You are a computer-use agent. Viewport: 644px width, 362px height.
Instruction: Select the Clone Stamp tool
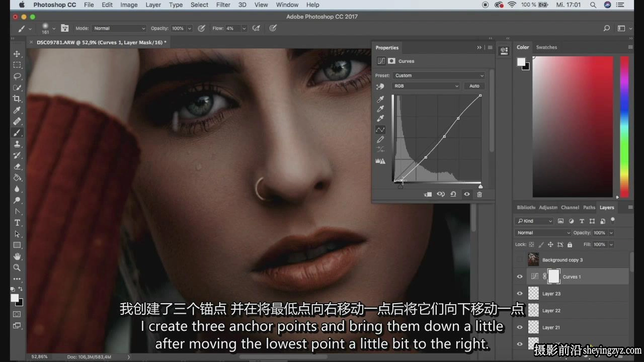[x=17, y=144]
